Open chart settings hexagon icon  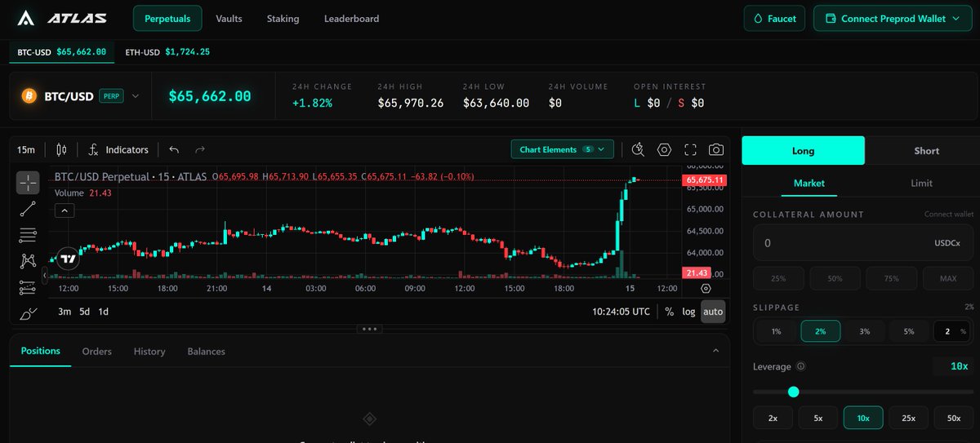click(664, 149)
